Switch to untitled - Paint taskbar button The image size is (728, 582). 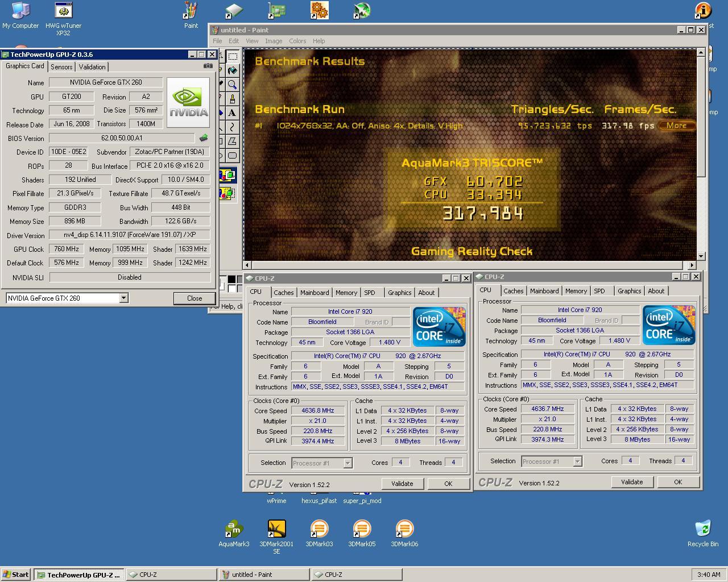(264, 575)
